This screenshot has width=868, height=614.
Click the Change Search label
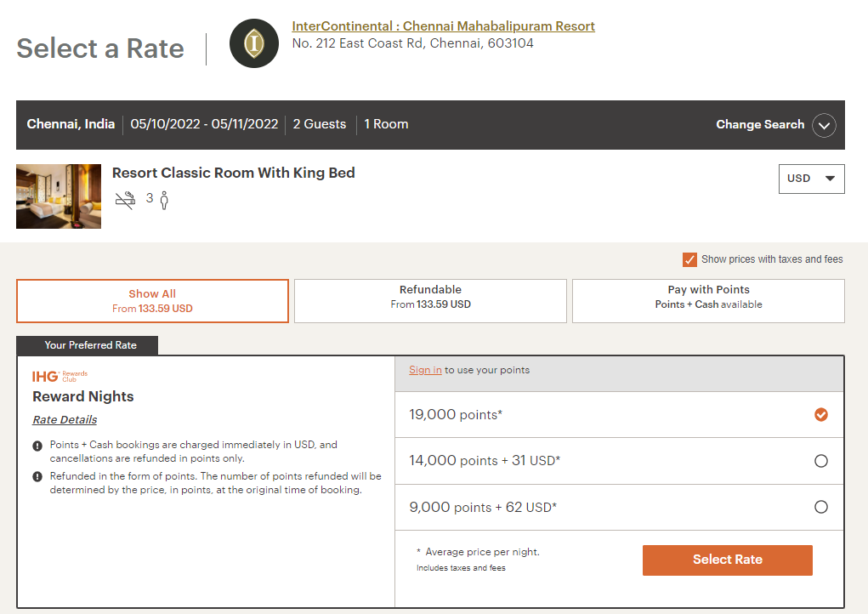(x=760, y=124)
